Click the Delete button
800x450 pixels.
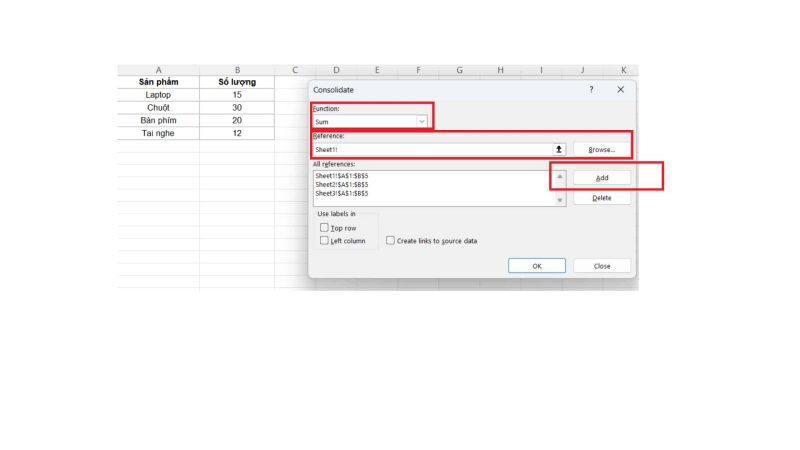(602, 198)
